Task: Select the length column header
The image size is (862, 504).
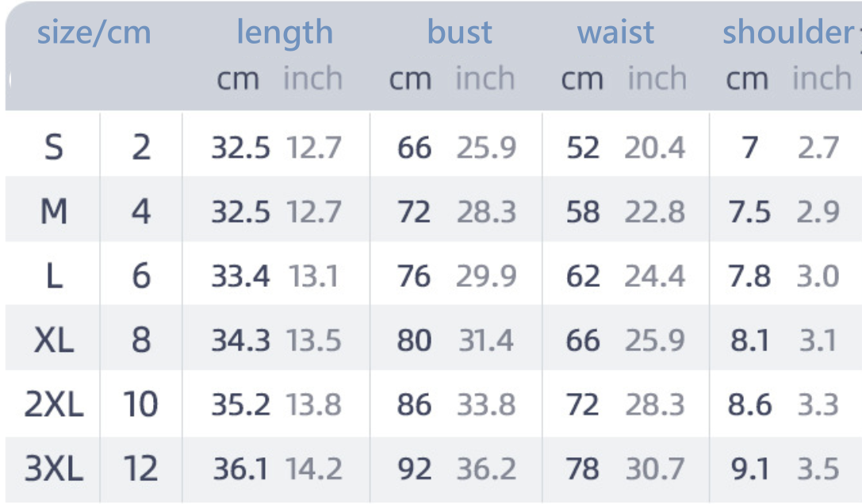Action: pos(285,33)
